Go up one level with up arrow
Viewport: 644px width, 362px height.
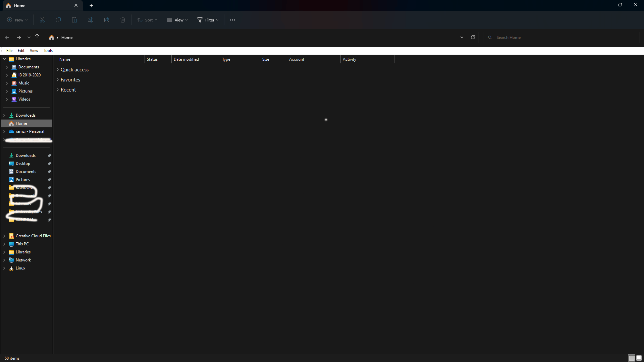[x=37, y=36]
